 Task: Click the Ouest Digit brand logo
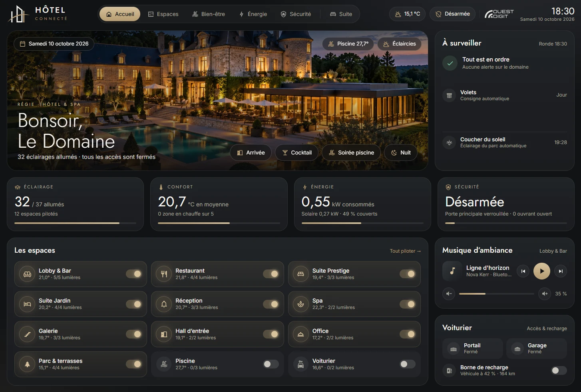tap(499, 14)
